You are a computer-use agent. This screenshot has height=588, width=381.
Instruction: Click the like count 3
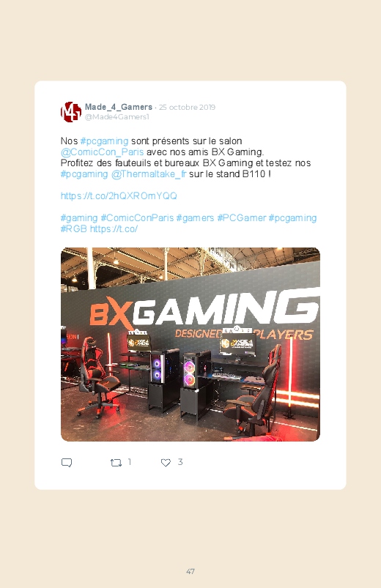[x=180, y=462]
